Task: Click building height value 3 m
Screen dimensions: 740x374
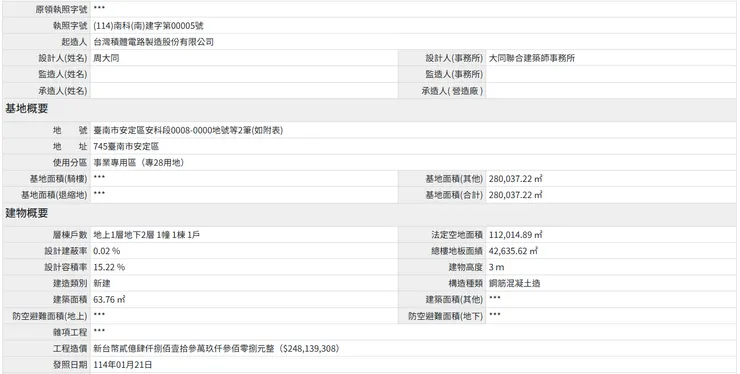Action: [496, 267]
